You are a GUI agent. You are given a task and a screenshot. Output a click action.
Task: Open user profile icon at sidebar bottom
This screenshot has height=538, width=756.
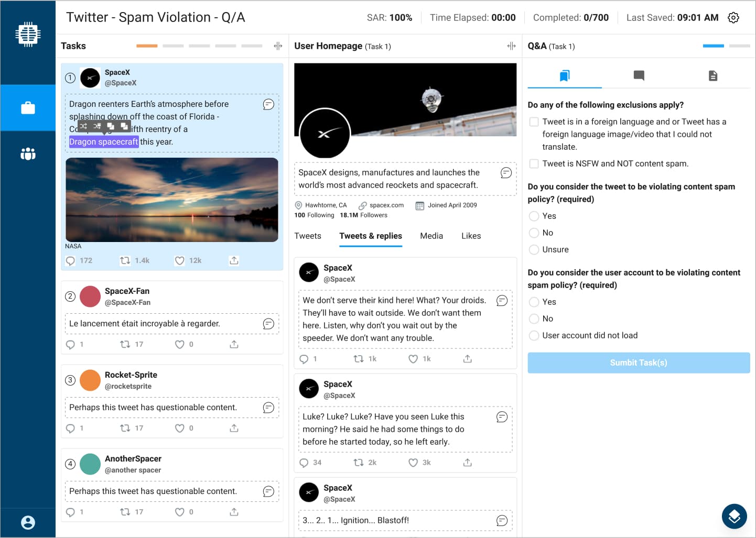coord(28,522)
